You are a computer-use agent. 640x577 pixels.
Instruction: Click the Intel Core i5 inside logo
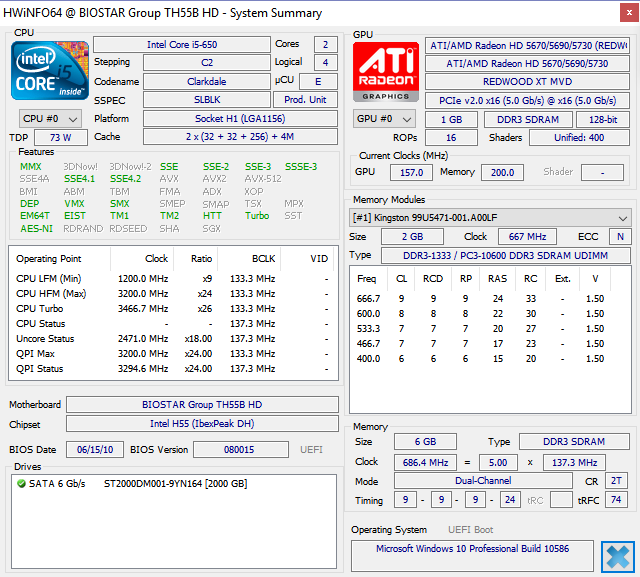coord(50,71)
